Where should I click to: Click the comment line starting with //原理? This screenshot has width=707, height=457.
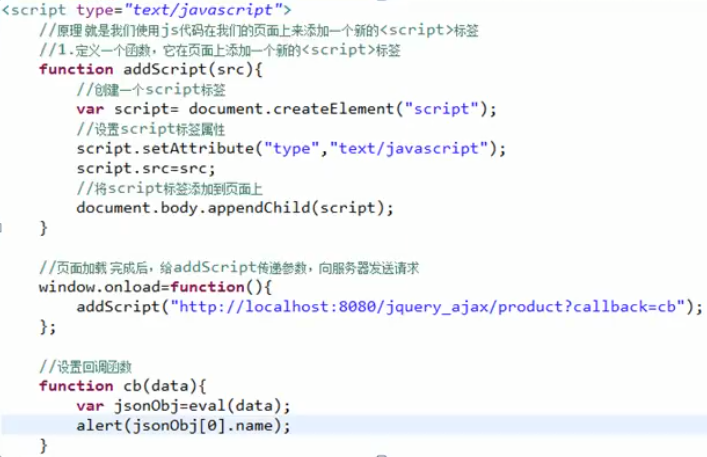click(x=259, y=30)
